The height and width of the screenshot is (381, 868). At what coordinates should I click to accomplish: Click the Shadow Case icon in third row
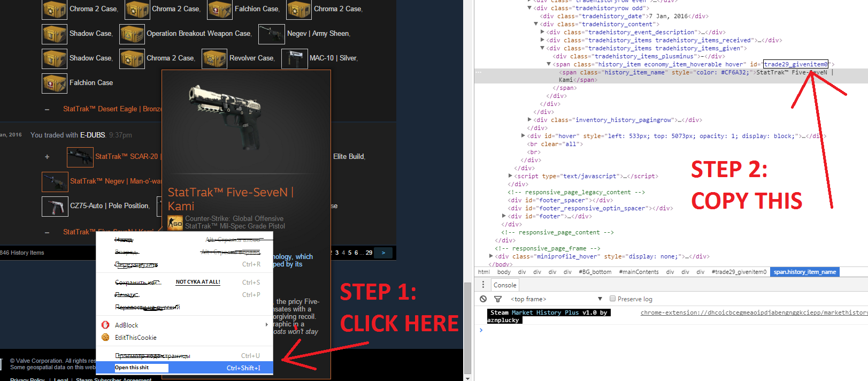tap(55, 59)
